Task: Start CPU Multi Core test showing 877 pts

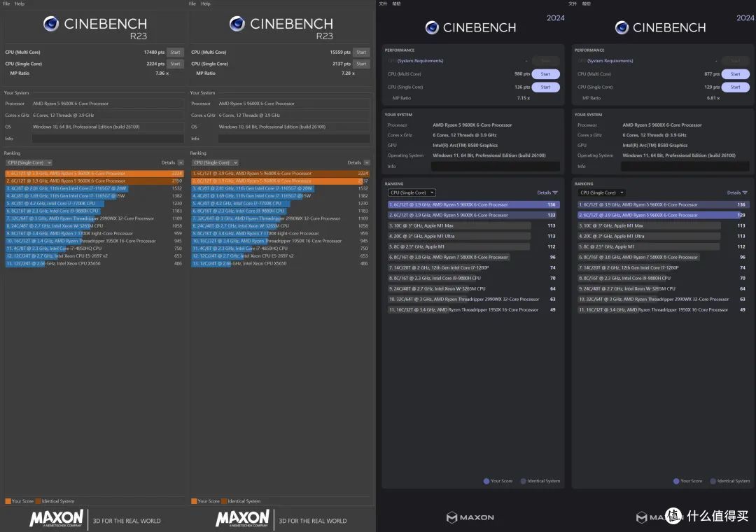Action: (735, 73)
